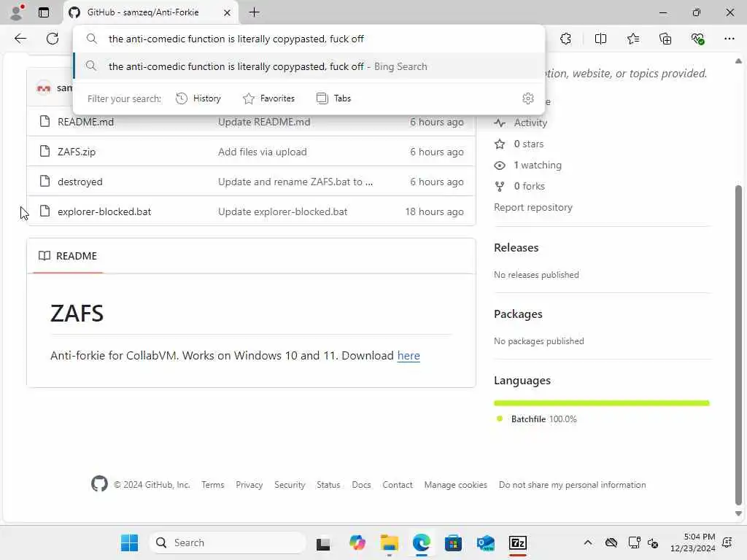Open 'Update README.md' commit message

[264, 122]
